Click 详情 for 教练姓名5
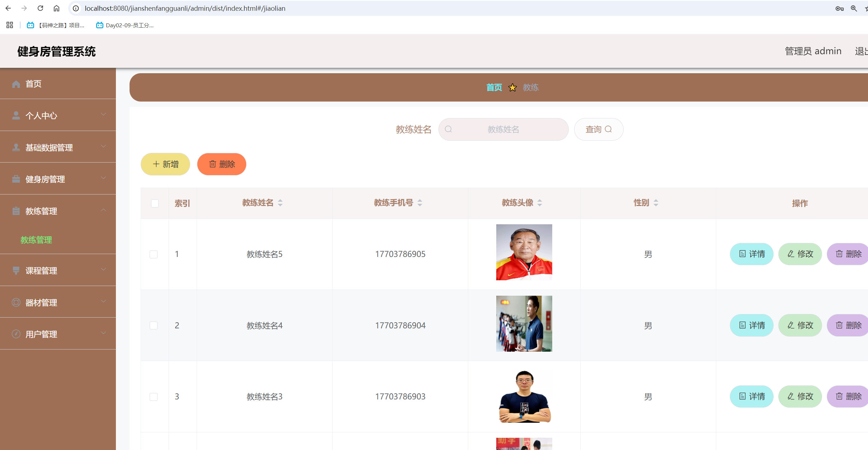 click(x=751, y=254)
